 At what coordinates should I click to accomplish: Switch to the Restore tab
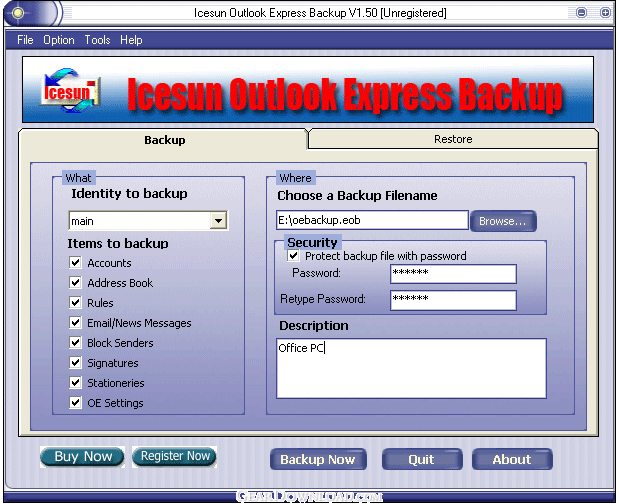coord(453,139)
